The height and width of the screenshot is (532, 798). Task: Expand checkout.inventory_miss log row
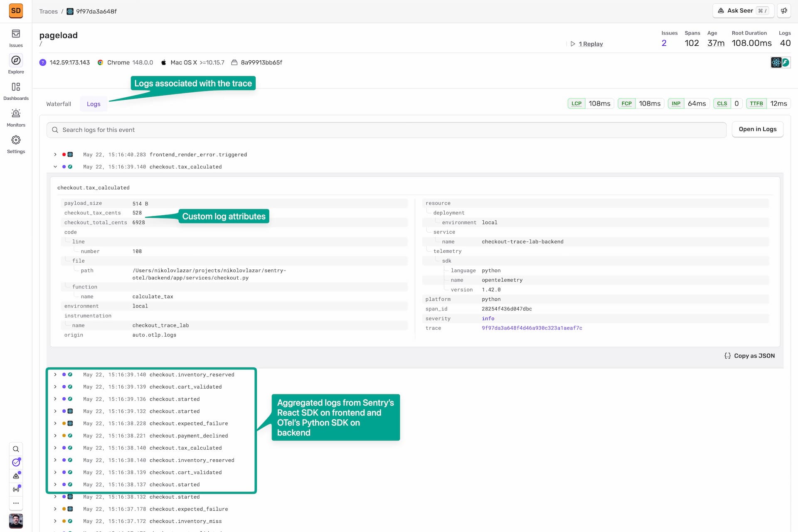(x=55, y=521)
